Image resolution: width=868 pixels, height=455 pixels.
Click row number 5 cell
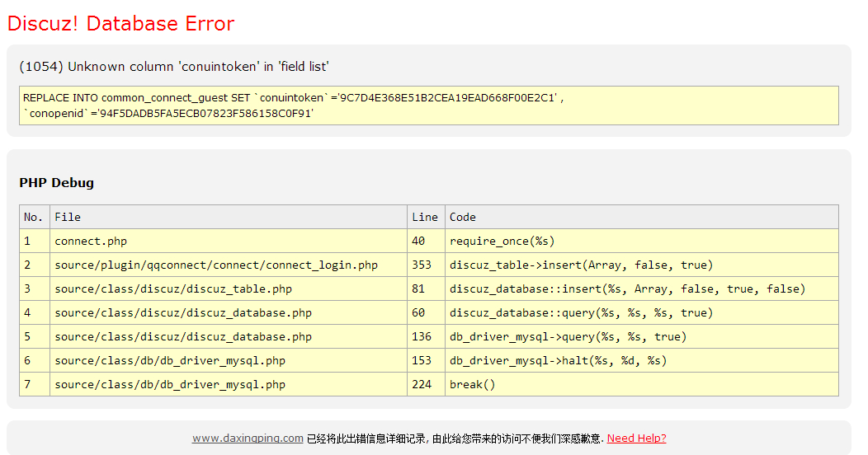35,336
